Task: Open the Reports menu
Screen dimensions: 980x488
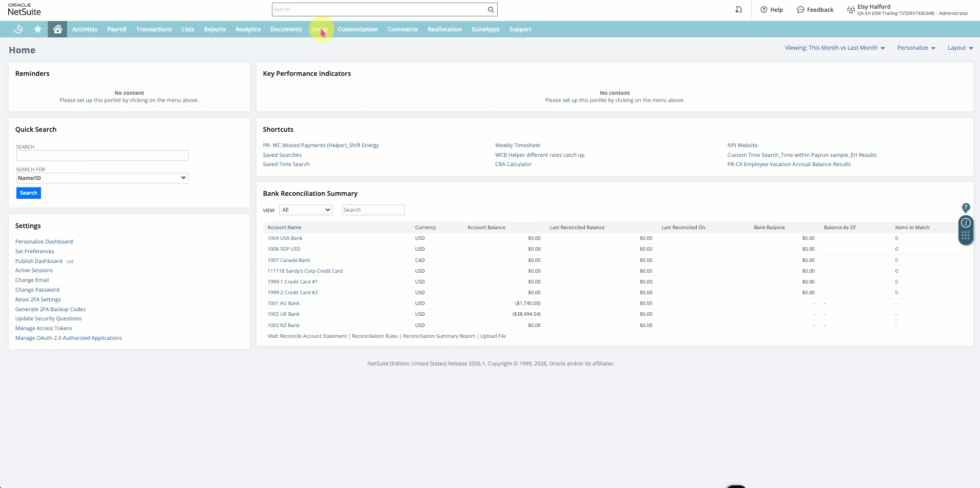Action: pyautogui.click(x=214, y=29)
